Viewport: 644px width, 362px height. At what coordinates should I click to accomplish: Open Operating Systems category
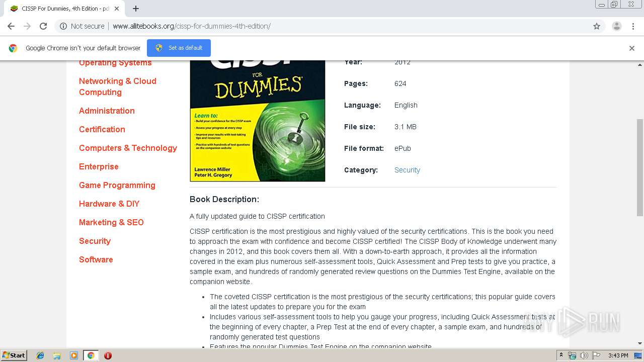(115, 63)
